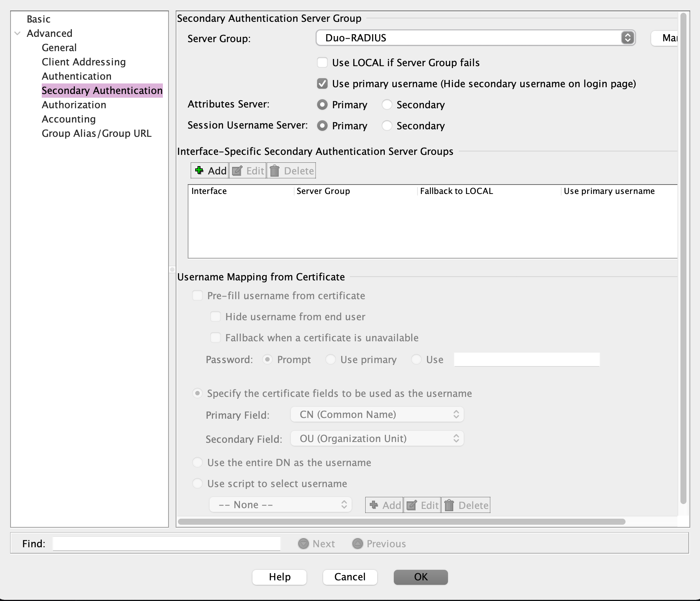
Task: Enable Use LOCAL if Server Group fails
Action: click(x=322, y=62)
